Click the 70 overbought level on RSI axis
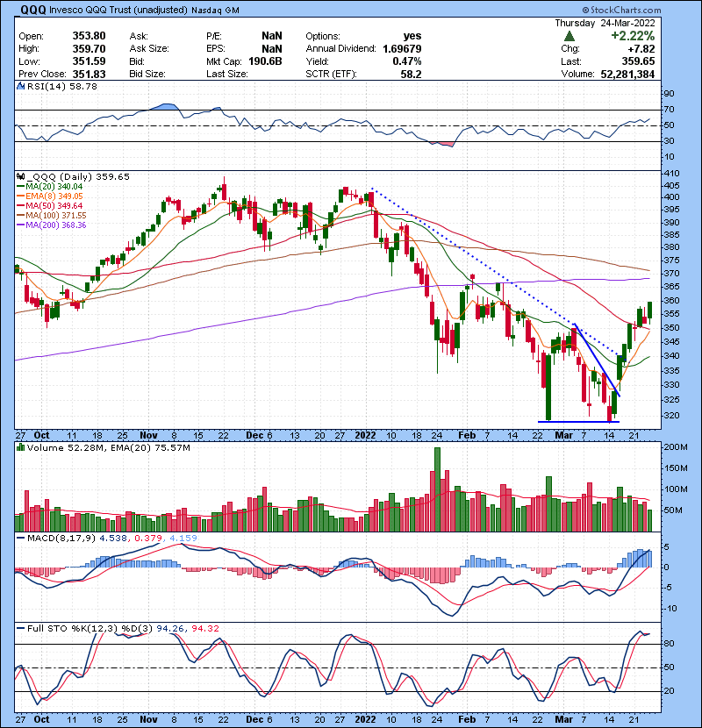Screen dimensions: 702x728 coord(669,110)
